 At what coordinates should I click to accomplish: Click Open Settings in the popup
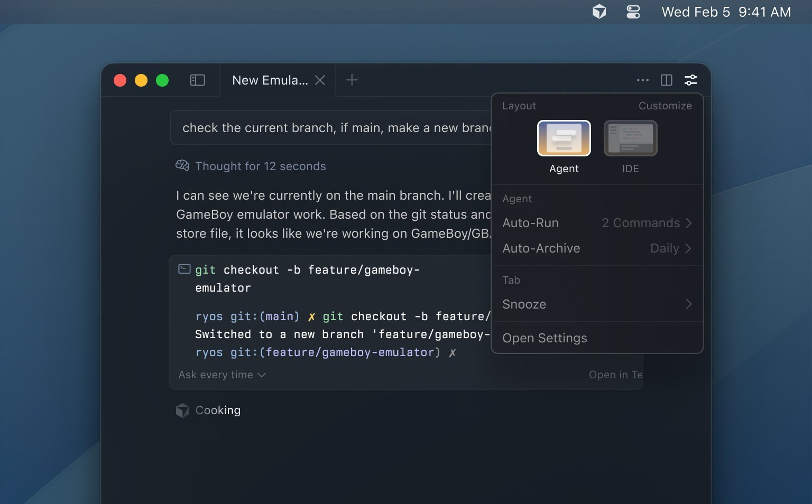pos(545,338)
